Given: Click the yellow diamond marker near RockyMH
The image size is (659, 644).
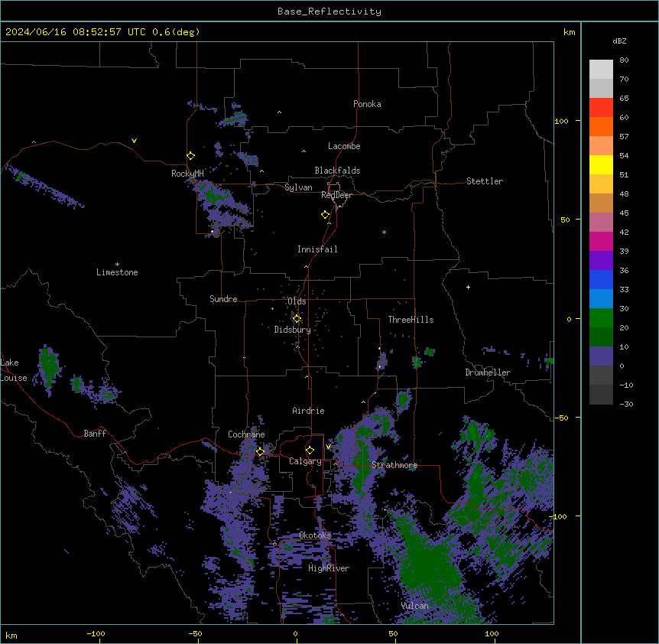Looking at the screenshot, I should [190, 156].
